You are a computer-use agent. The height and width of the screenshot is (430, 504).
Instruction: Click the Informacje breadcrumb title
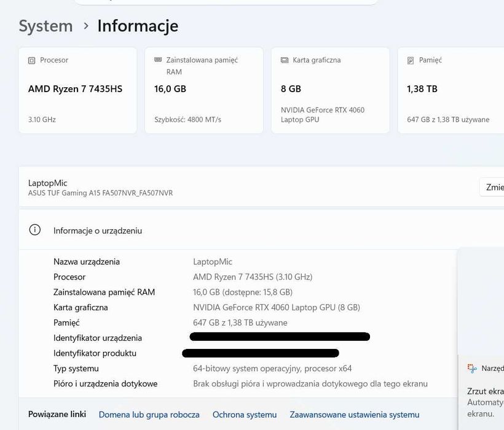138,26
